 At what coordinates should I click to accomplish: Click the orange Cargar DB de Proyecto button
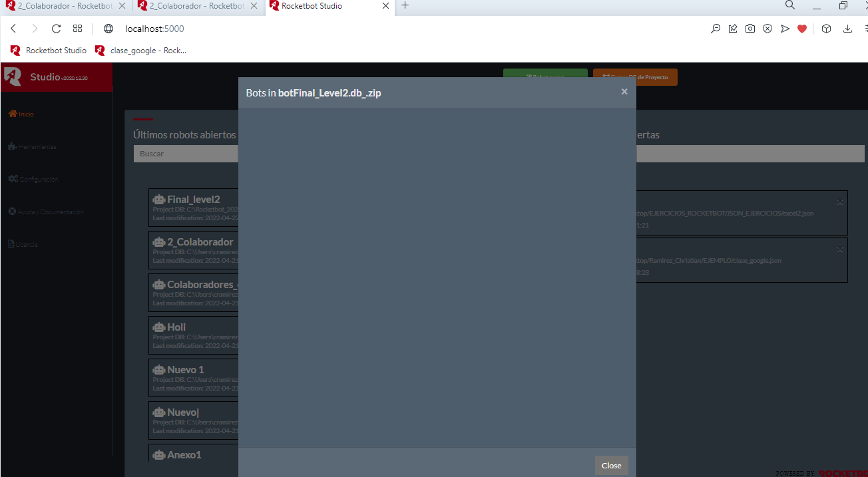634,77
